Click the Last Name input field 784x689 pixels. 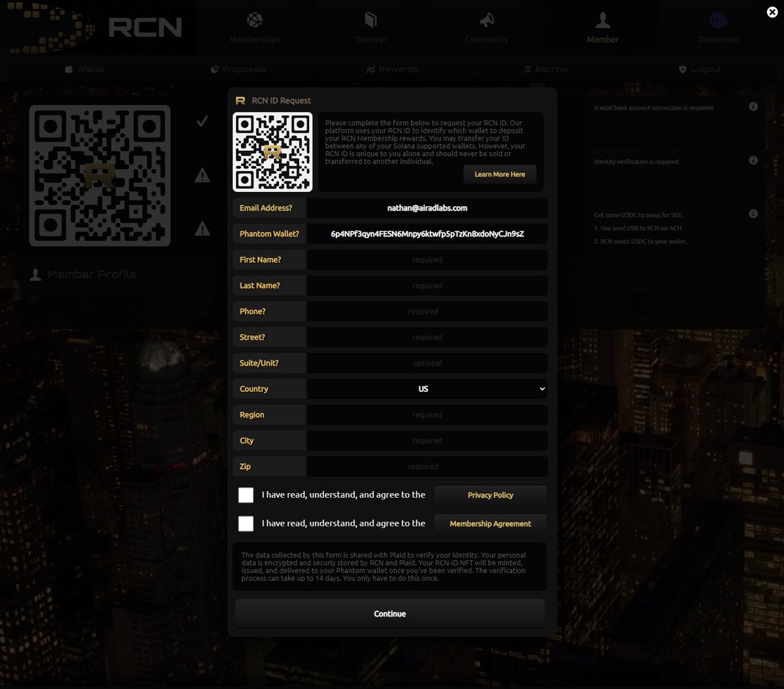(427, 285)
